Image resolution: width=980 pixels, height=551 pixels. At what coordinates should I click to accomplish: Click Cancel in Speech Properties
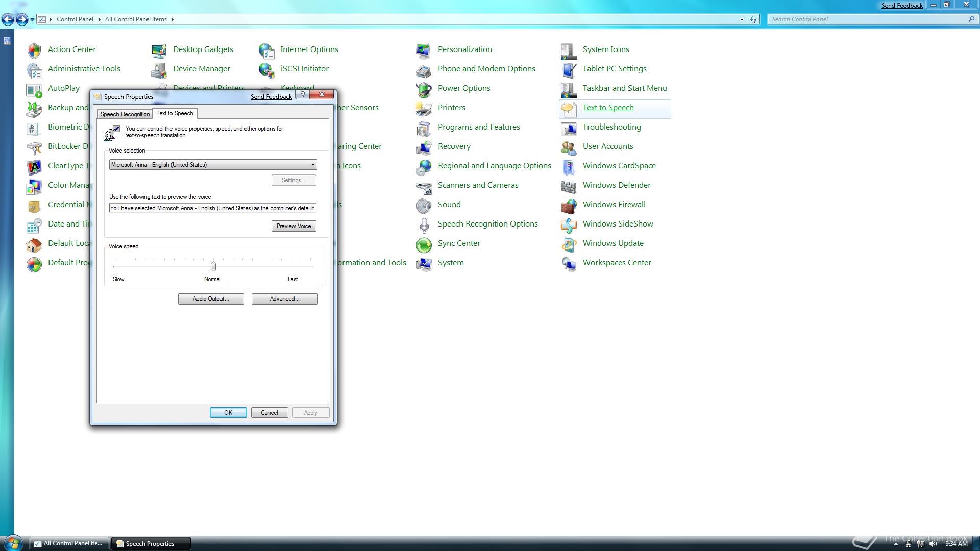[269, 413]
